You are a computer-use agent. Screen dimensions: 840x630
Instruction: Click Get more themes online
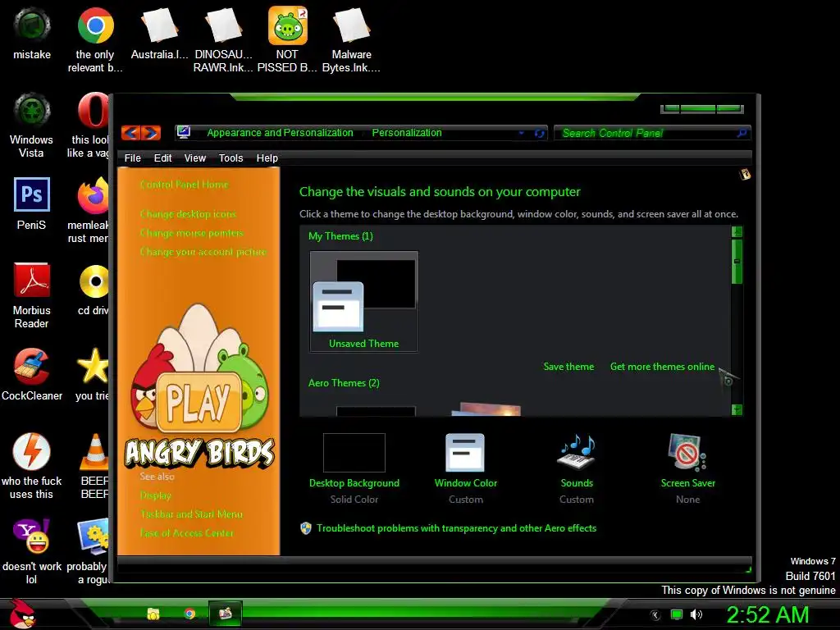pyautogui.click(x=662, y=367)
